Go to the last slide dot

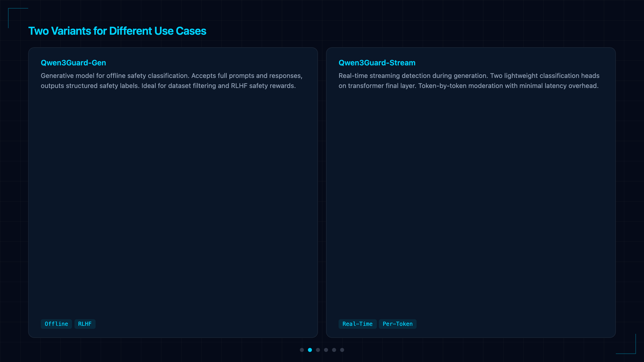342,350
